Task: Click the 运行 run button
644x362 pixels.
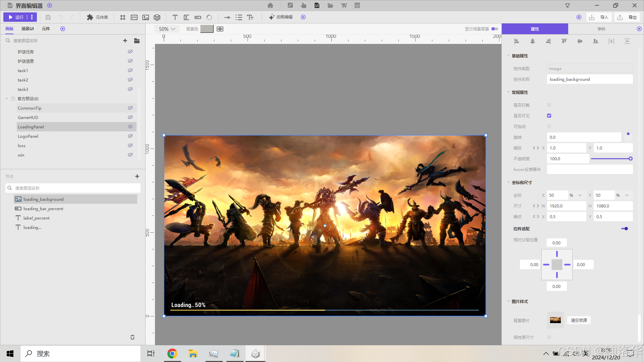Action: 16,17
